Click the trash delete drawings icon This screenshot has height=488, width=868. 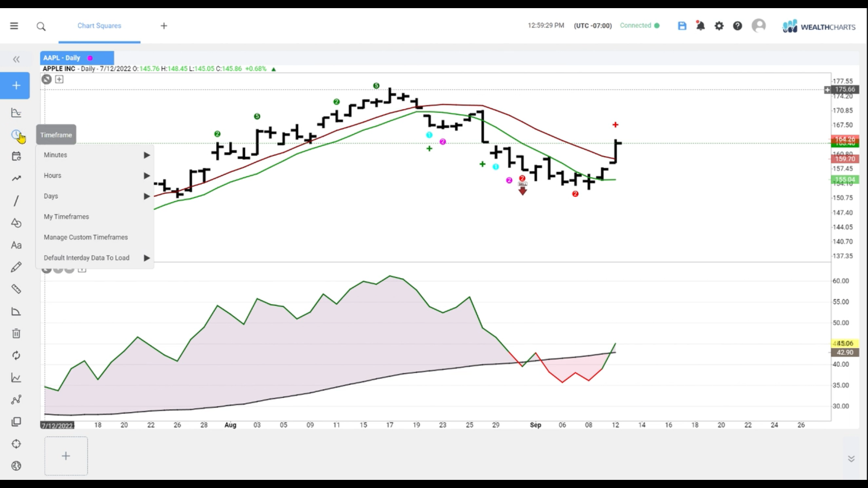(16, 333)
